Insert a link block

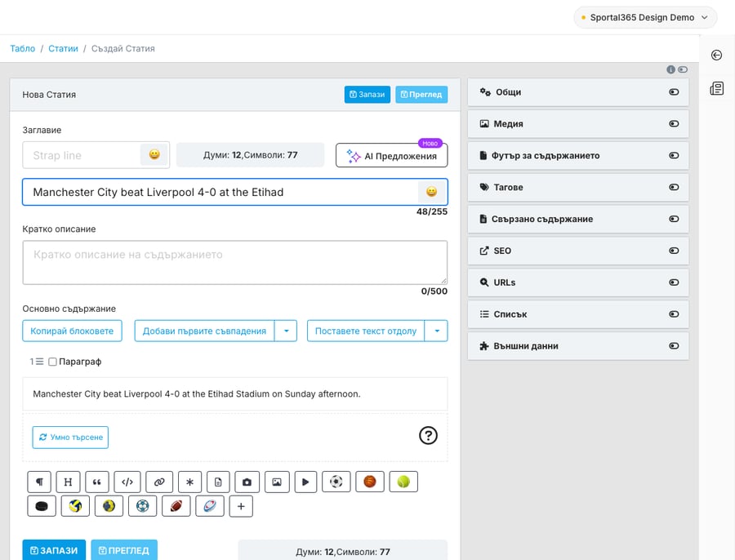(x=159, y=482)
